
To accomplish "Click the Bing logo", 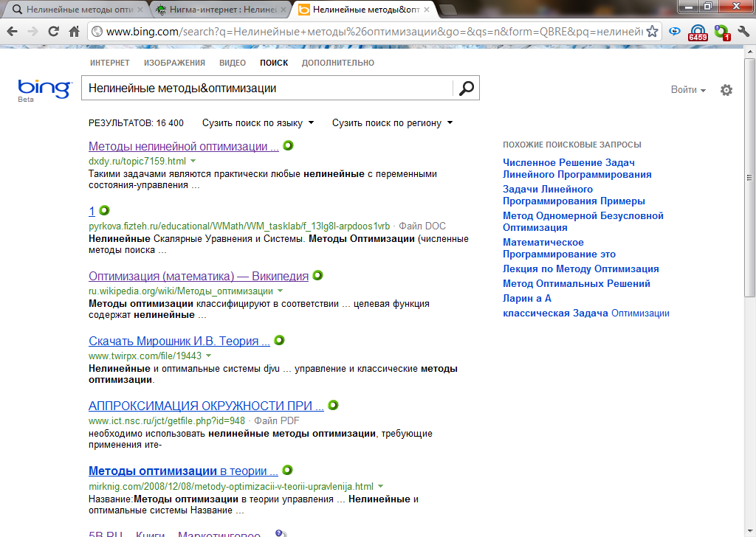I will coord(45,90).
